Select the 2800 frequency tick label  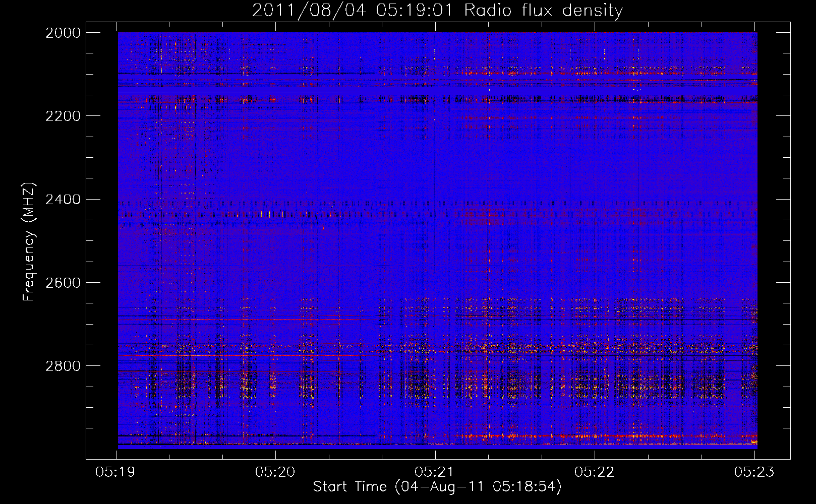pyautogui.click(x=63, y=366)
